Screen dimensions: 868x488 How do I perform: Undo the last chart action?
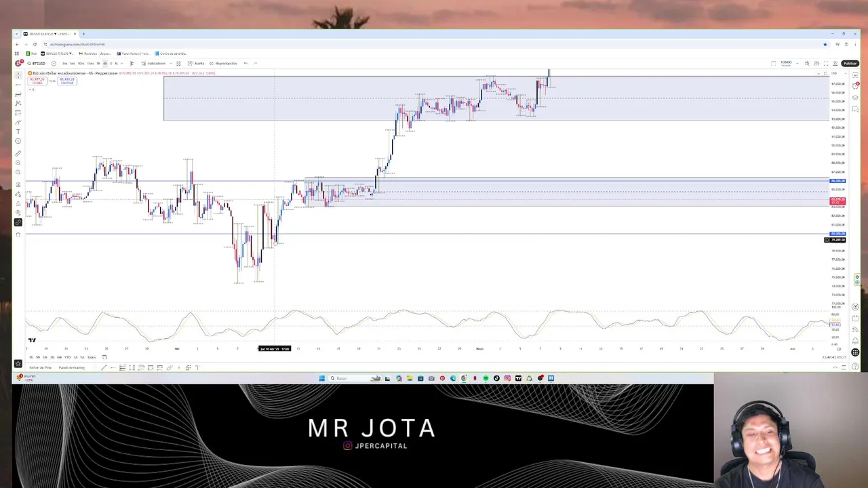[x=245, y=63]
